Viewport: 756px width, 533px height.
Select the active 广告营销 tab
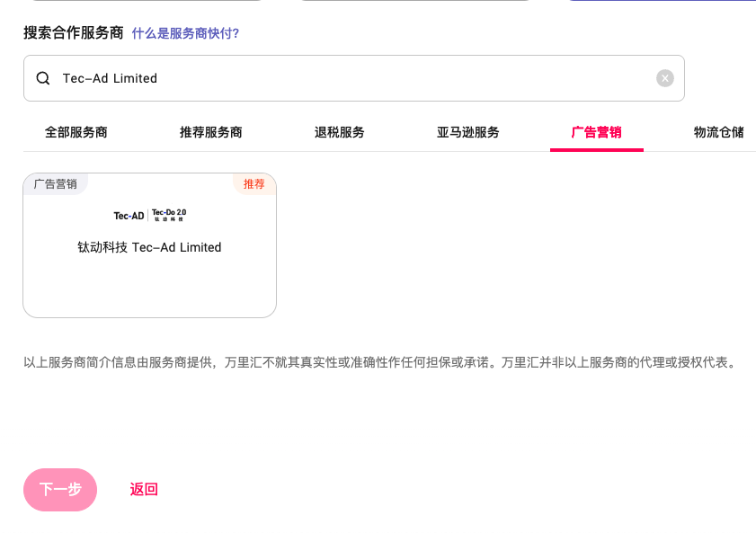596,132
